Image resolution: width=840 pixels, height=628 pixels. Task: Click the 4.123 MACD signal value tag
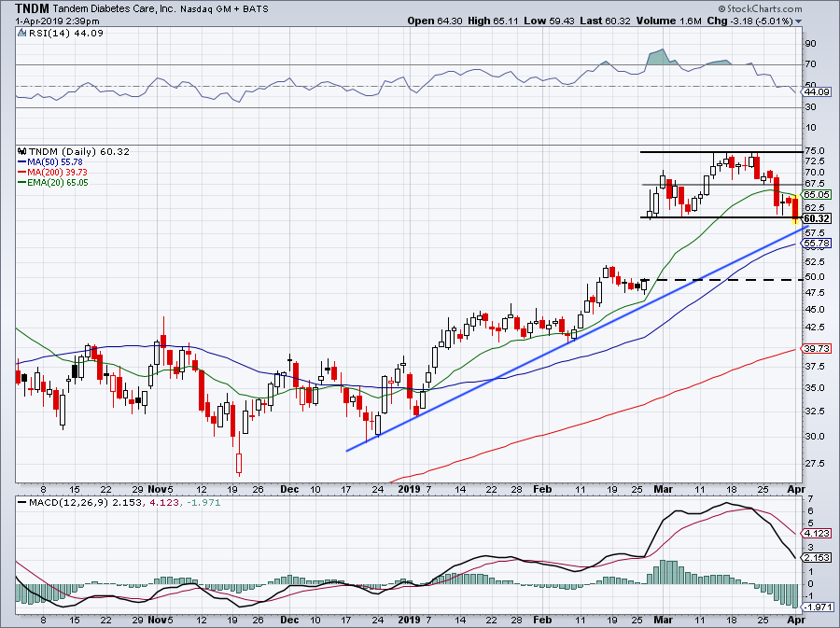tap(816, 533)
